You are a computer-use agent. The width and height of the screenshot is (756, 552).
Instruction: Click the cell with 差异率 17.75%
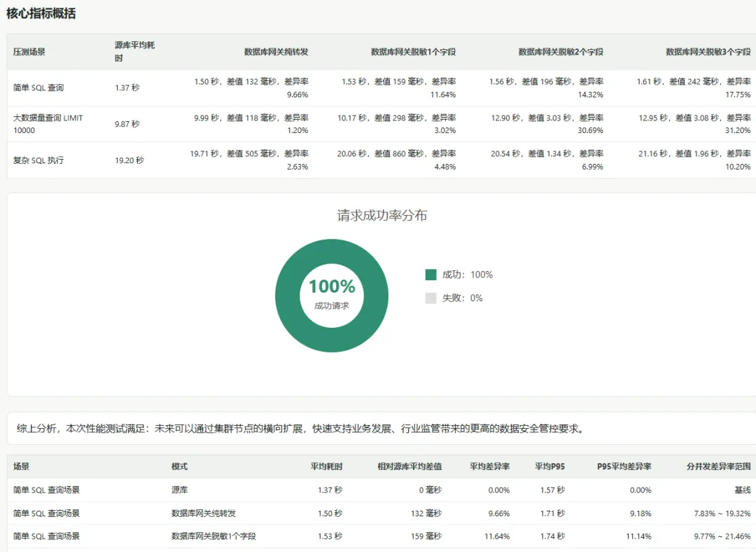pos(693,88)
